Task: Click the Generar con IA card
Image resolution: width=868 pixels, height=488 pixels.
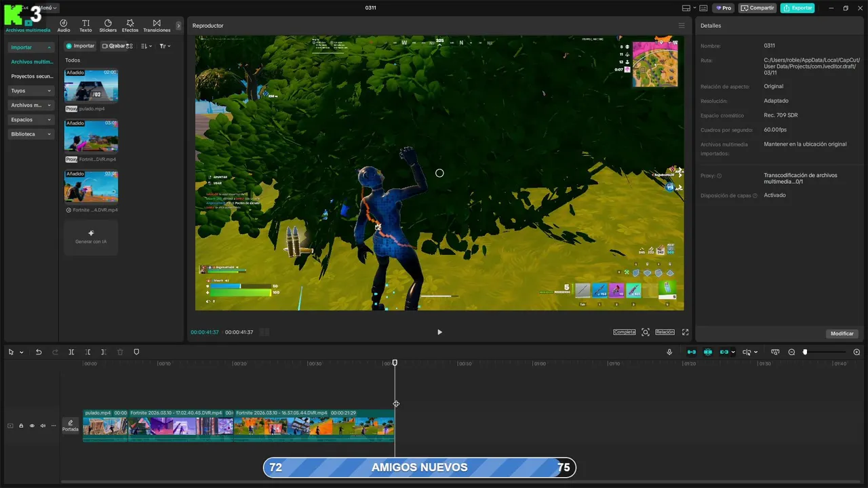Action: pyautogui.click(x=91, y=237)
